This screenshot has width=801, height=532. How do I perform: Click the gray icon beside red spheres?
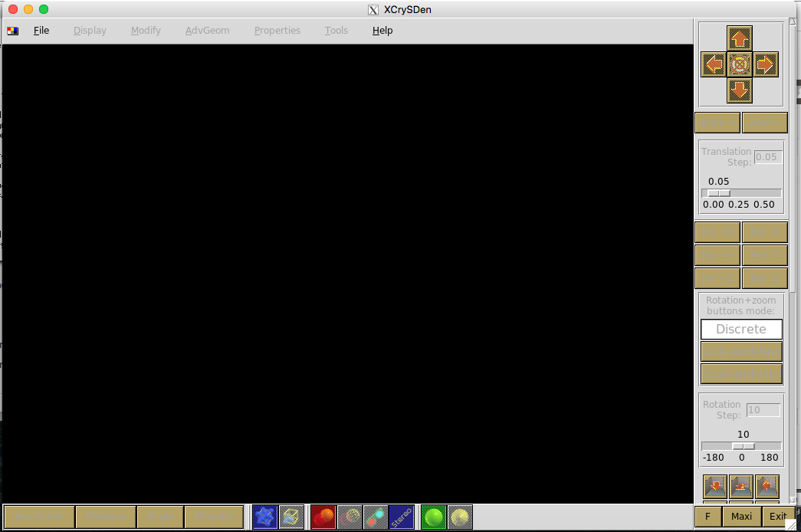coord(350,517)
